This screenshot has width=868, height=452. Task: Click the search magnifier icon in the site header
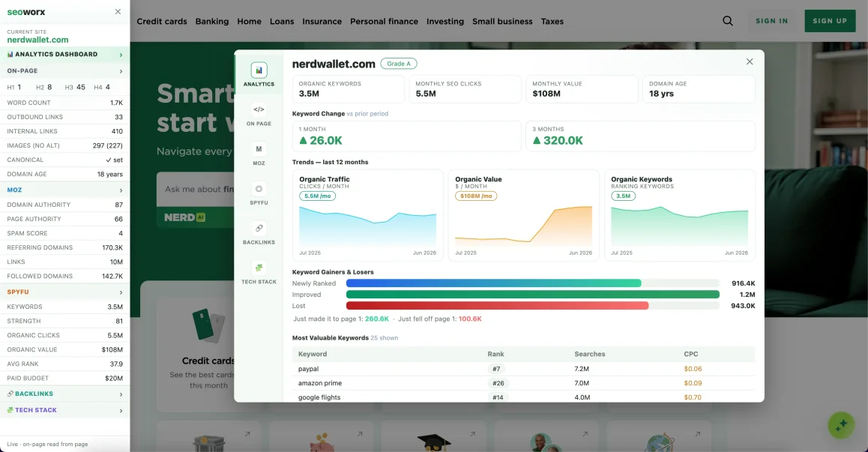[x=728, y=21]
